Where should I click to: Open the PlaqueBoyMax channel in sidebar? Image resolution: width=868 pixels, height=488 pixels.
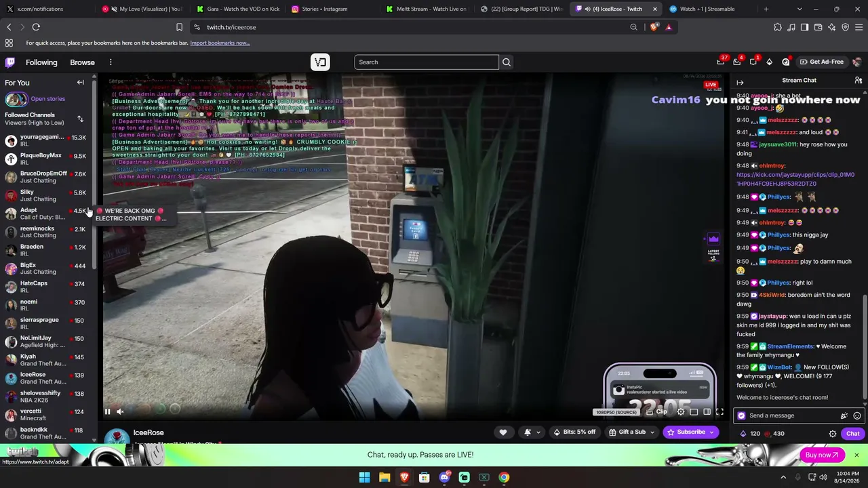[x=46, y=159]
